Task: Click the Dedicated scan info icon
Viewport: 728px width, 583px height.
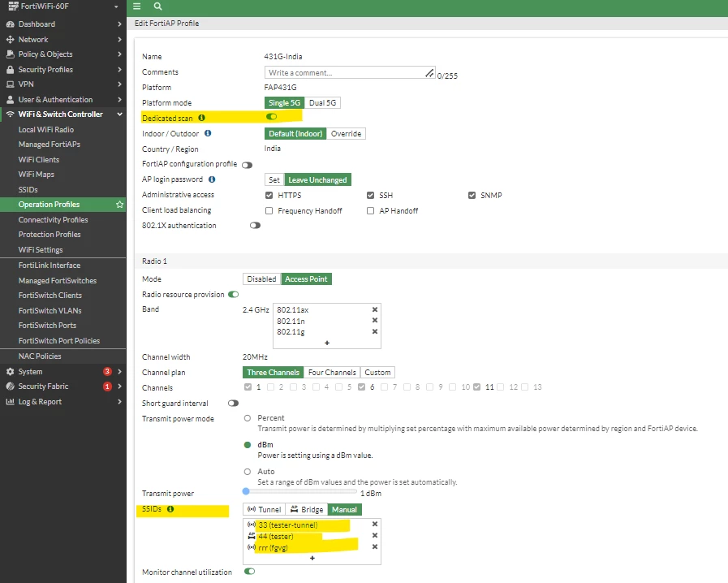Action: [x=201, y=118]
